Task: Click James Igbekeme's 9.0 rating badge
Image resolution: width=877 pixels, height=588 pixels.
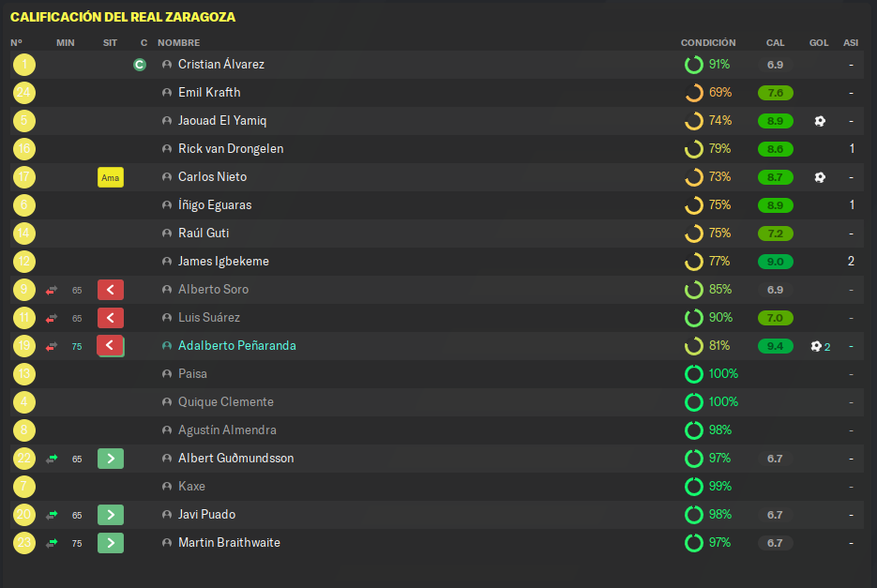Action: [x=775, y=262]
